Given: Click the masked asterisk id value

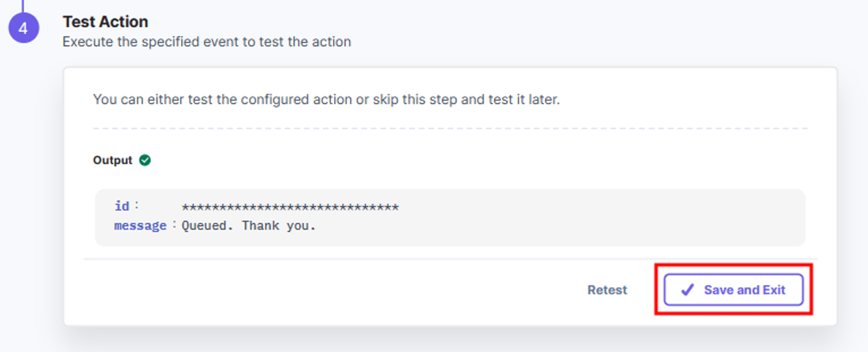Looking at the screenshot, I should coord(290,207).
